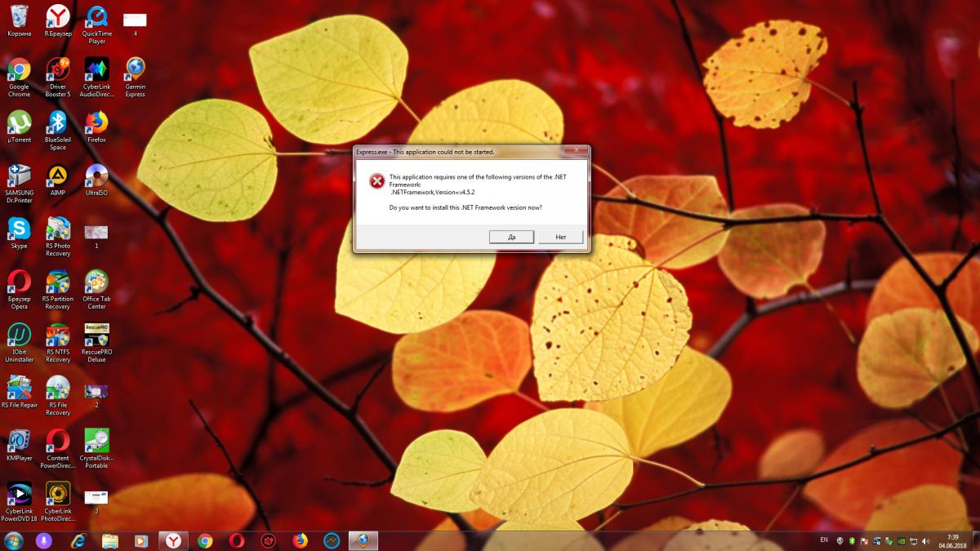Click the Да button in the dialog
Image resolution: width=980 pixels, height=551 pixels.
pos(511,237)
